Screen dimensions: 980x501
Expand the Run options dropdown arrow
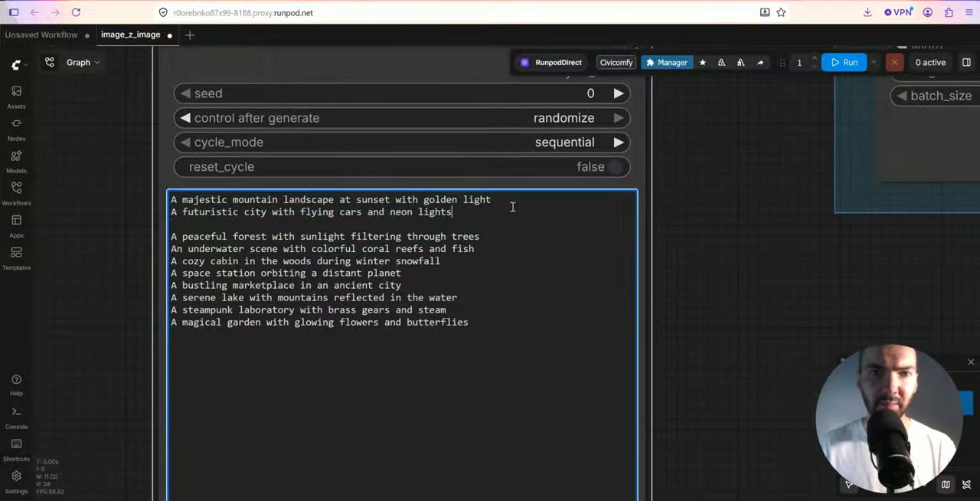(873, 63)
